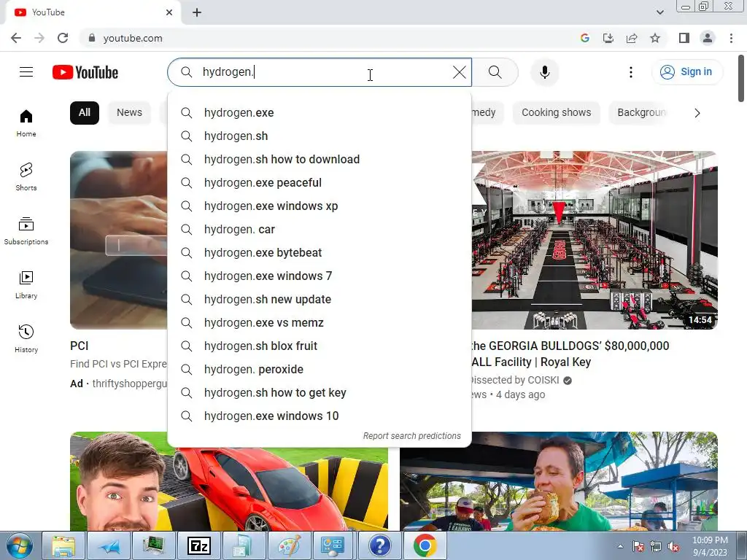Choose suggestion hydrogen.sh
The image size is (747, 560).
[320, 136]
